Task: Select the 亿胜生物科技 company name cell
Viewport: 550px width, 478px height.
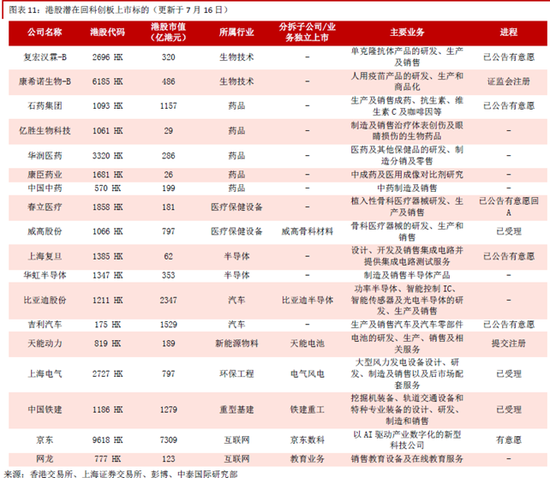Action: pyautogui.click(x=45, y=131)
